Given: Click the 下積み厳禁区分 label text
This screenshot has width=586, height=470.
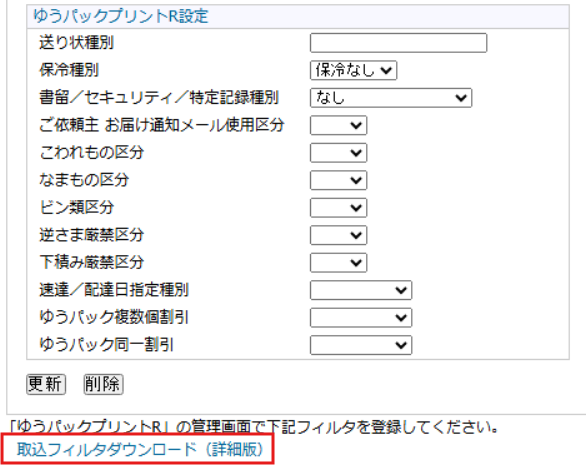Looking at the screenshot, I should [92, 262].
